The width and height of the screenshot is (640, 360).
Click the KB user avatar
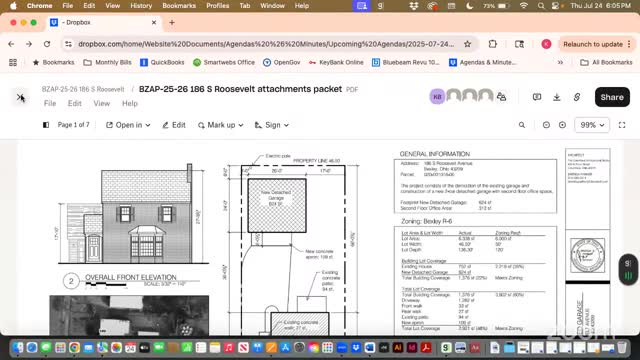click(x=437, y=97)
